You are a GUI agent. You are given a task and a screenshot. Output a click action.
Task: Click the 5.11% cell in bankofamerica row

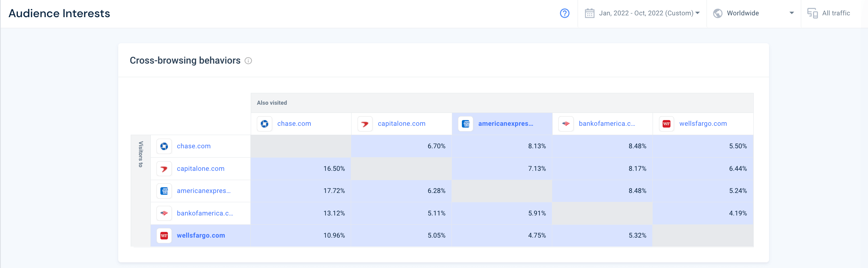[x=401, y=213]
